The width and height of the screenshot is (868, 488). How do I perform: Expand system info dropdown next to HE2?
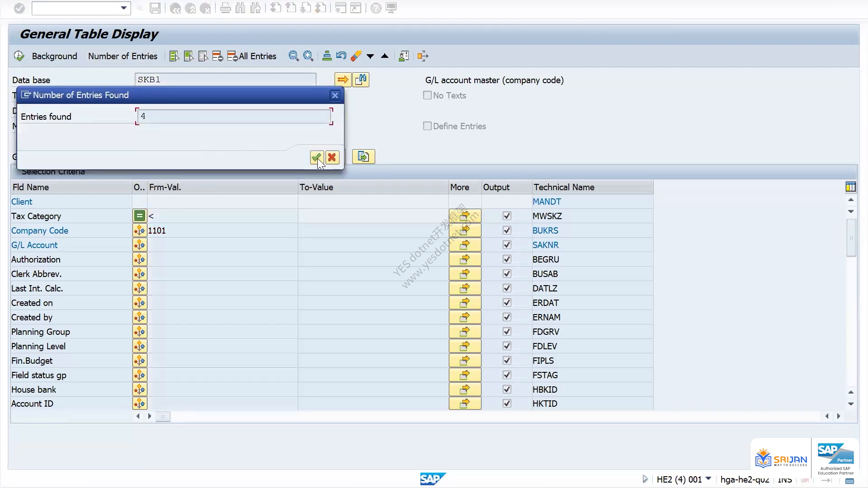(x=708, y=479)
